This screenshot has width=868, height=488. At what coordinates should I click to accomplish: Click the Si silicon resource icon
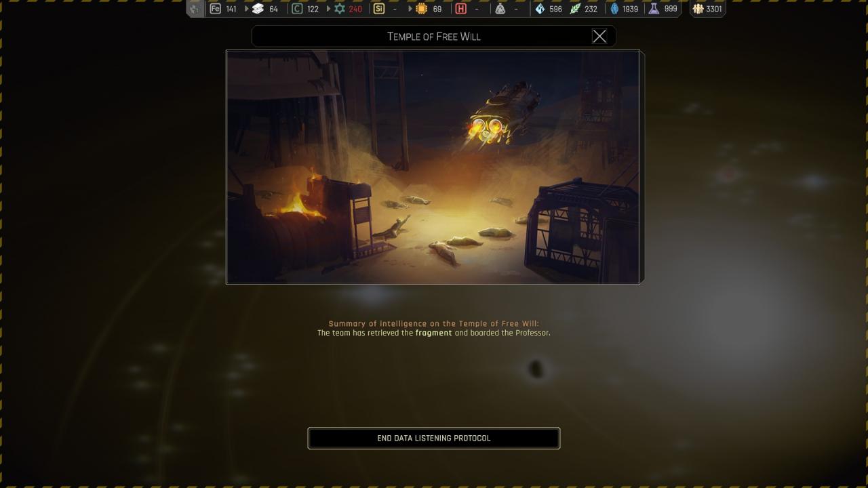[x=378, y=9]
